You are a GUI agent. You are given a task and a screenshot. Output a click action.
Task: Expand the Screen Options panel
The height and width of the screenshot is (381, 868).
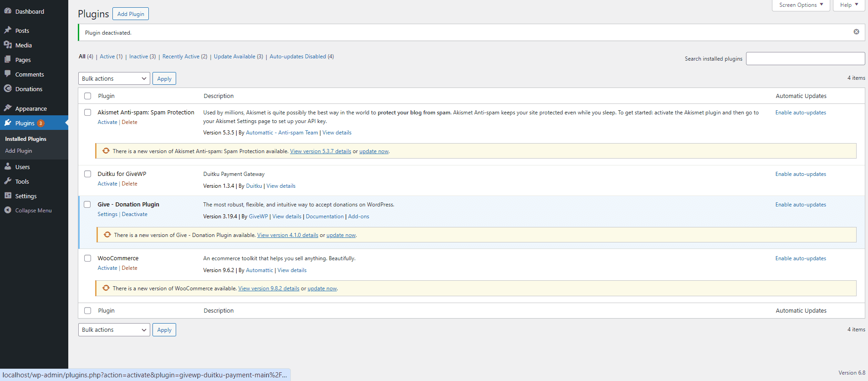801,5
